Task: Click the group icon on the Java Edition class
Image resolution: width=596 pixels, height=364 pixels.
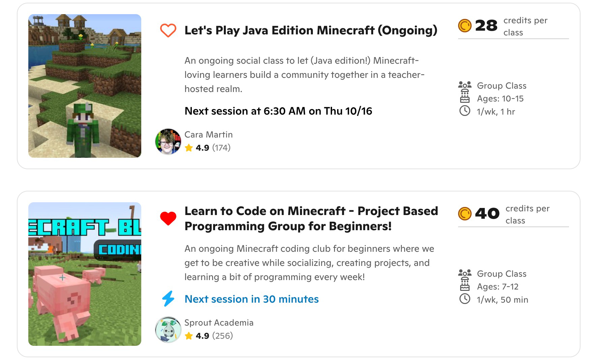Action: pyautogui.click(x=465, y=85)
